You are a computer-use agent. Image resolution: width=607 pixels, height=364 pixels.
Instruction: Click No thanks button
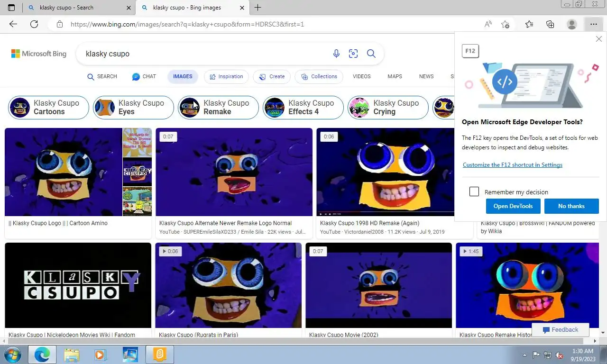(571, 206)
